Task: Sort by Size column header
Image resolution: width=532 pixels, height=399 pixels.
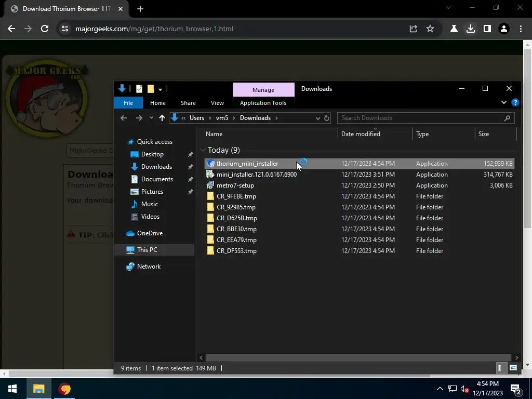Action: tap(496, 134)
